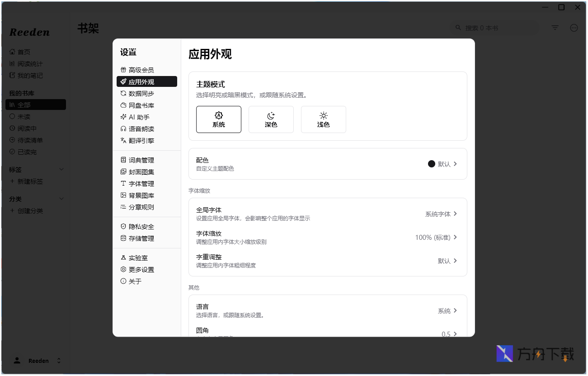Open the more options icon top right
Screen dimensions: 588x376
coord(574,28)
